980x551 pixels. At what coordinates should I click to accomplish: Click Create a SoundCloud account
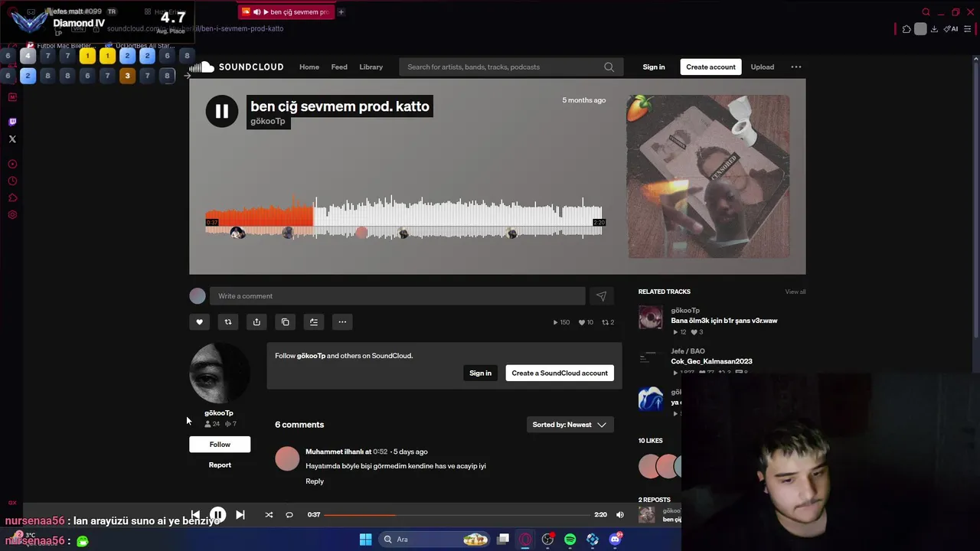(560, 373)
